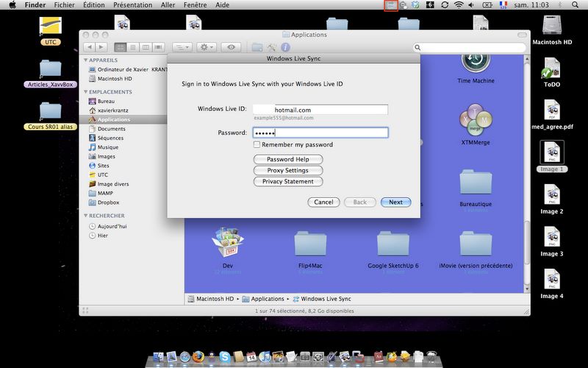Click the blue Get Info toolbar icon
Image resolution: width=588 pixels, height=368 pixels.
click(x=285, y=47)
